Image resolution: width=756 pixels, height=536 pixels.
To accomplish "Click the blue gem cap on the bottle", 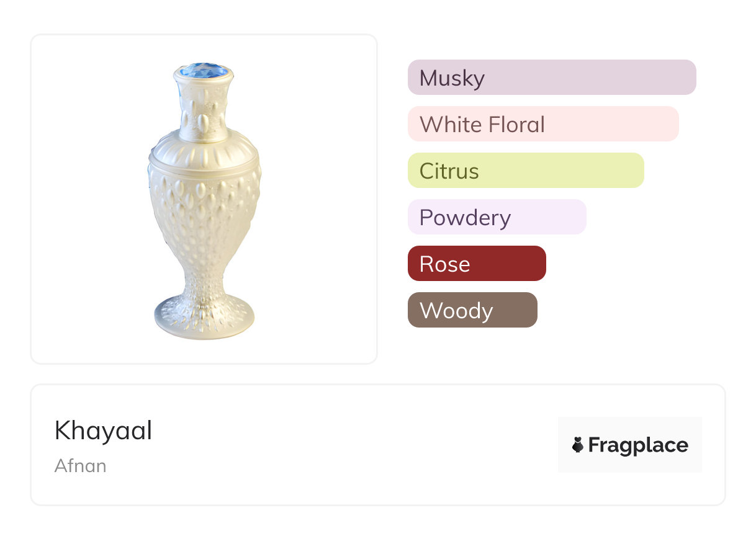I will point(204,70).
